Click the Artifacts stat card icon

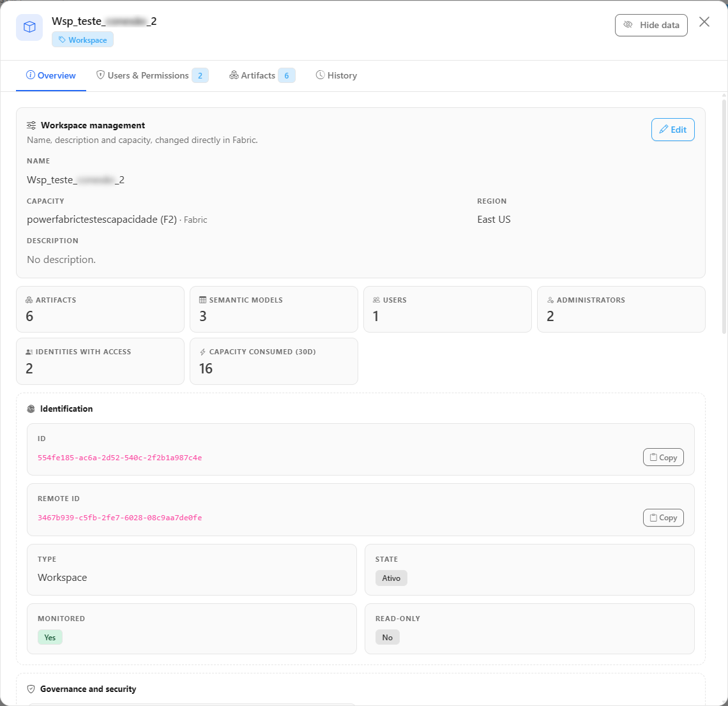point(29,300)
